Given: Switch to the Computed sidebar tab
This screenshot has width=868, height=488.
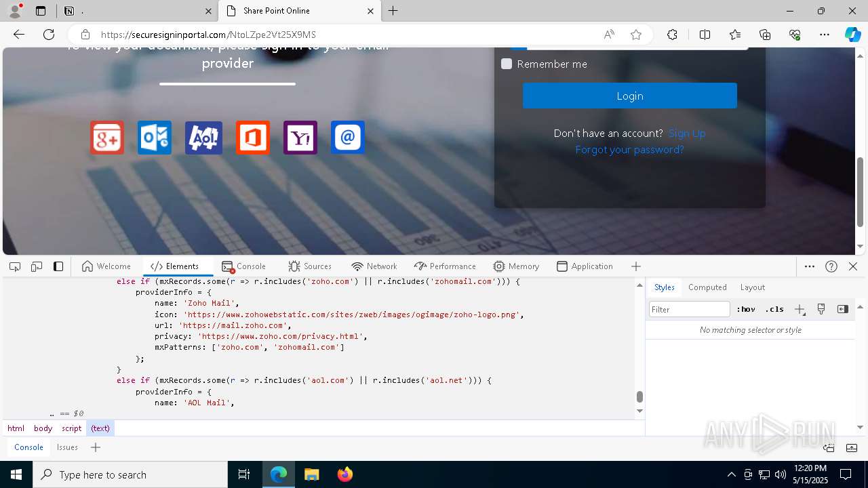Looking at the screenshot, I should pos(707,287).
